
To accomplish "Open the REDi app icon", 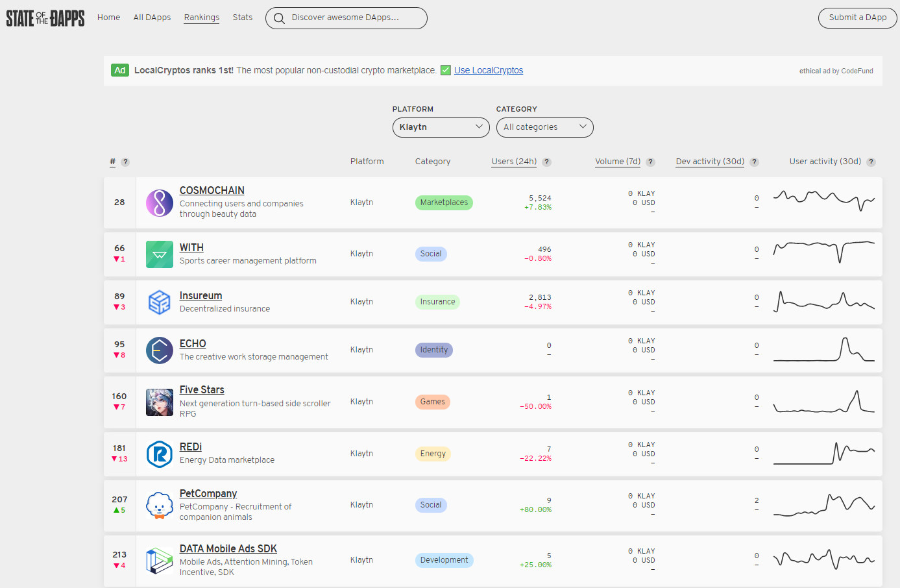I will click(160, 454).
